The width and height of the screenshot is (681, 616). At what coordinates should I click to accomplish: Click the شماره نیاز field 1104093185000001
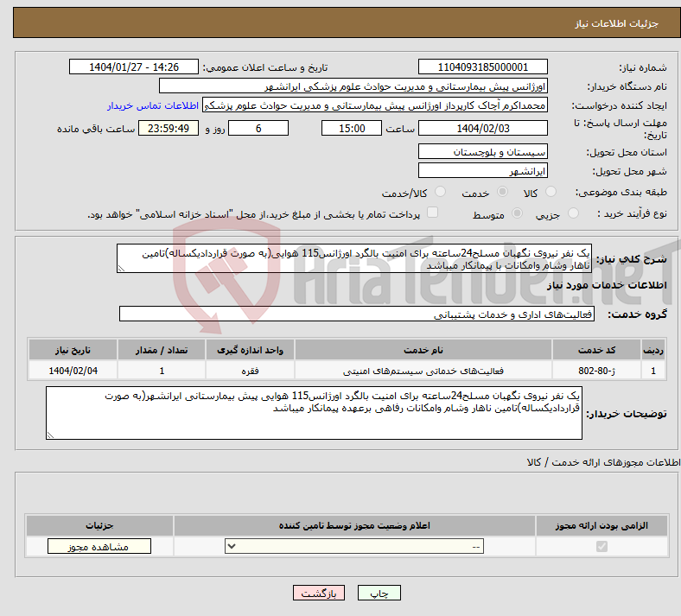(x=482, y=67)
